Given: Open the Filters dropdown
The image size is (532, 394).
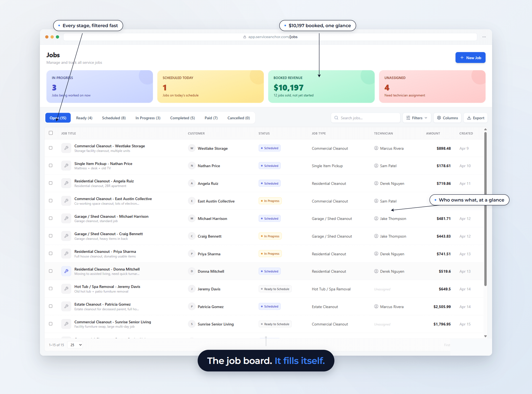Looking at the screenshot, I should [x=417, y=118].
